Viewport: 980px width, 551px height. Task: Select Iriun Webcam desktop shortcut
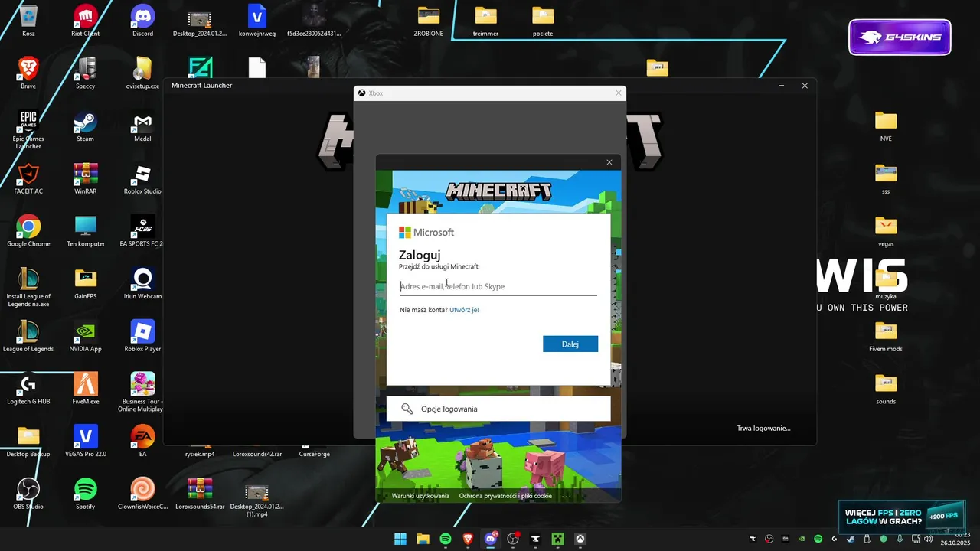click(x=142, y=283)
